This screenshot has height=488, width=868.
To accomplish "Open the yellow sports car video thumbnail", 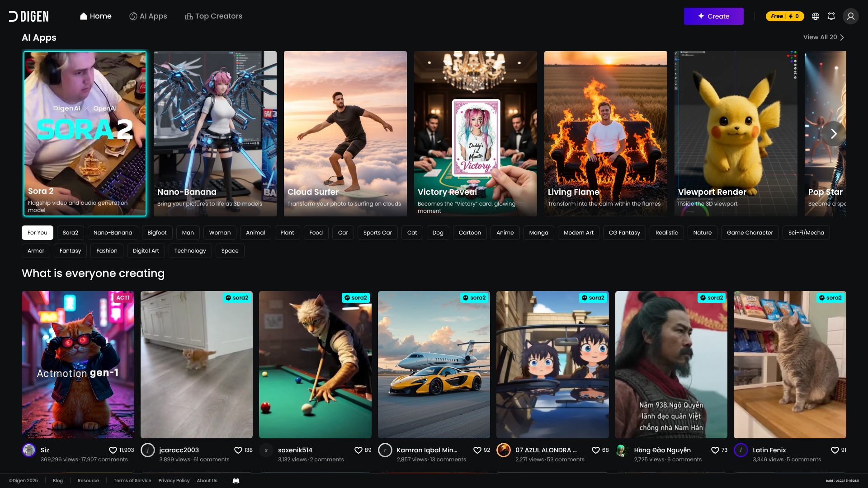I will (434, 364).
